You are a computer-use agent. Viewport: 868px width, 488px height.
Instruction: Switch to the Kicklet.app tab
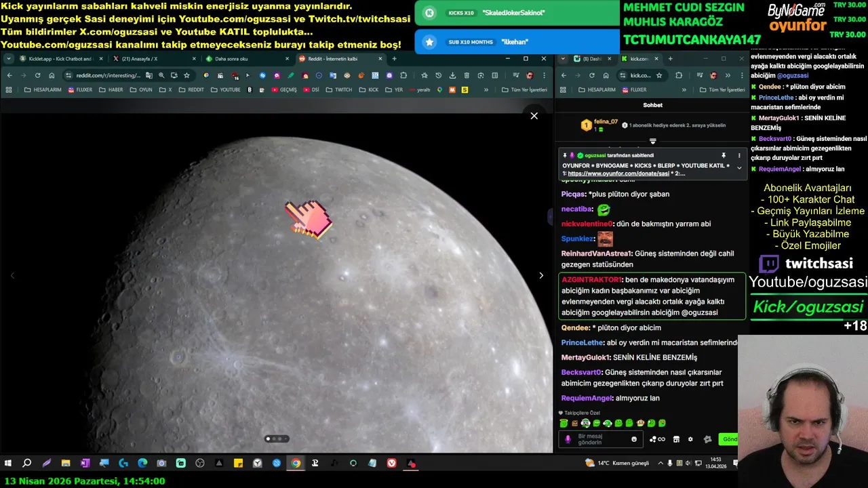click(x=60, y=59)
